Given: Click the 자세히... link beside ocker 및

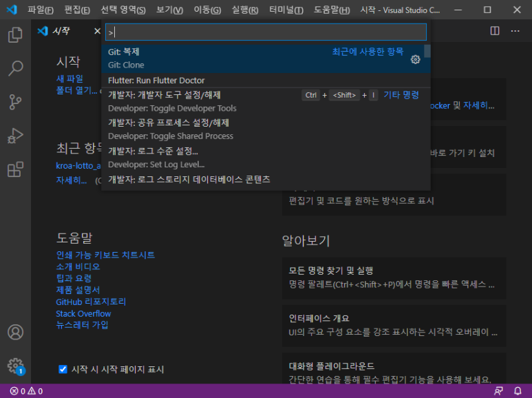Looking at the screenshot, I should pos(478,105).
